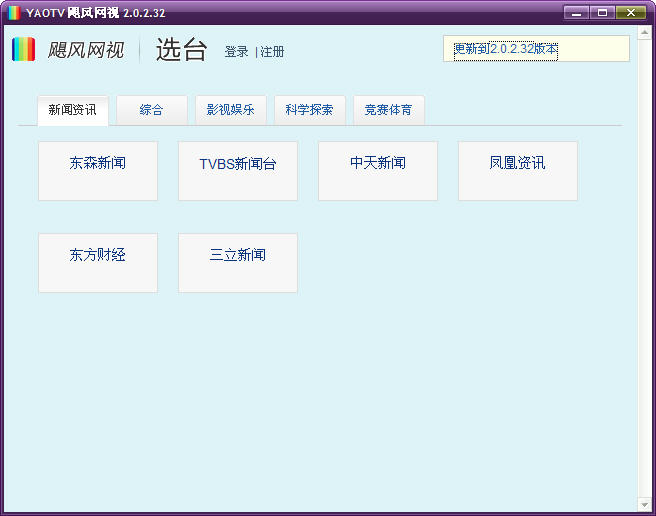Click the scrollbar down arrow

tap(644, 505)
